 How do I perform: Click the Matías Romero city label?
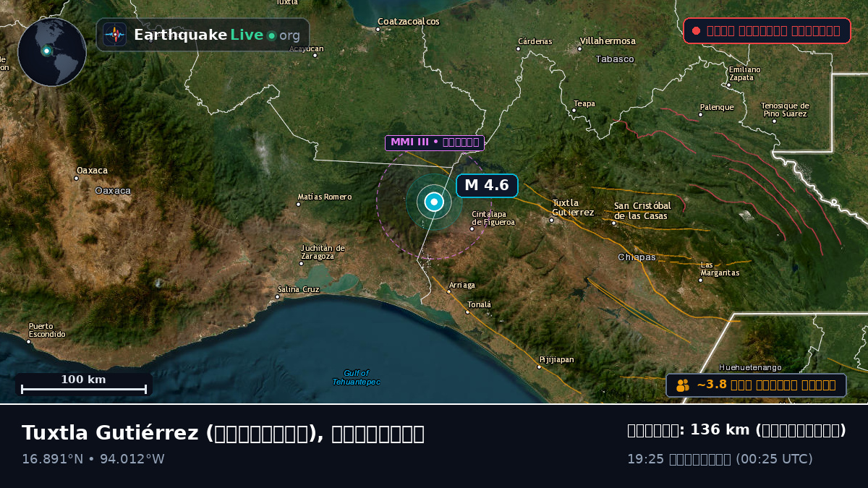(325, 197)
